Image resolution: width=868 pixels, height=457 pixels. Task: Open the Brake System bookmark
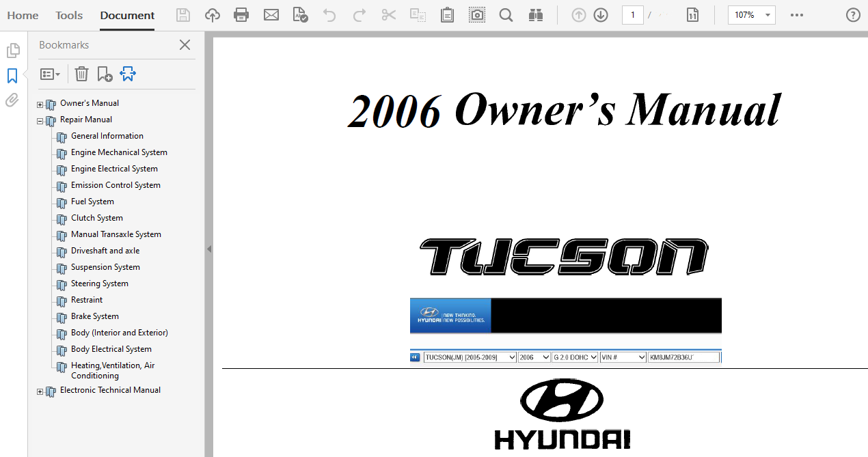click(x=94, y=316)
